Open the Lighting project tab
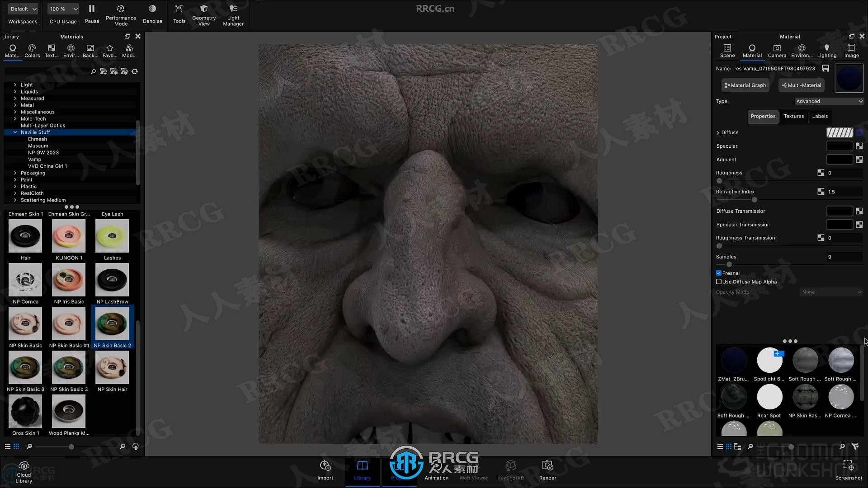The height and width of the screenshot is (488, 868). 826,51
